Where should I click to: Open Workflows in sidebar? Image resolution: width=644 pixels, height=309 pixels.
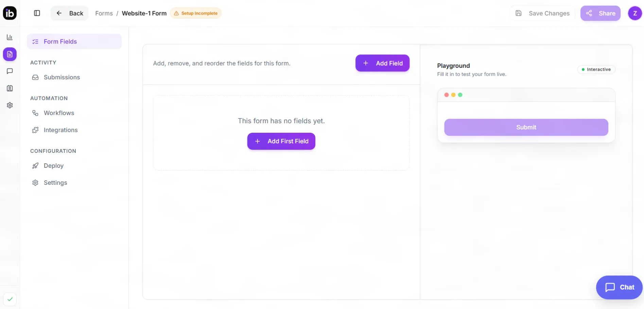pos(74,113)
